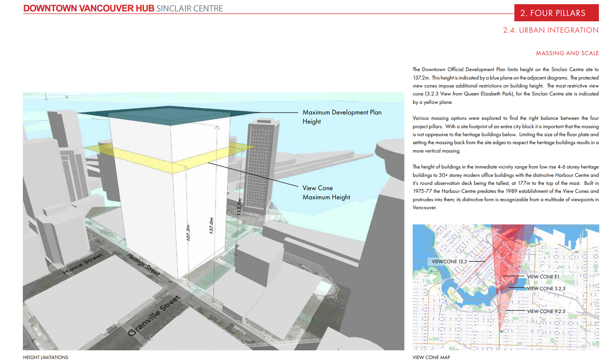The height and width of the screenshot is (364, 605).
Task: Click the MASSING AND SCALE subheading
Action: (x=567, y=53)
